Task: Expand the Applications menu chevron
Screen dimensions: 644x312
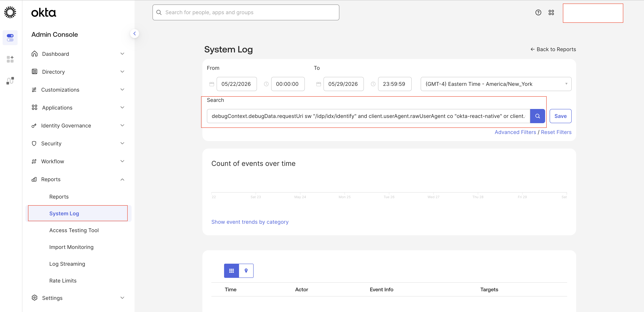Action: click(x=122, y=108)
